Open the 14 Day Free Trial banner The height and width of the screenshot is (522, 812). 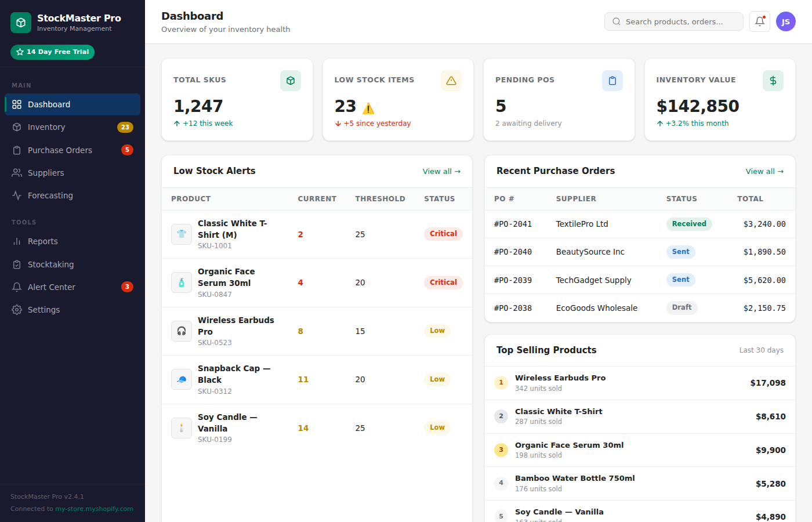pos(52,52)
